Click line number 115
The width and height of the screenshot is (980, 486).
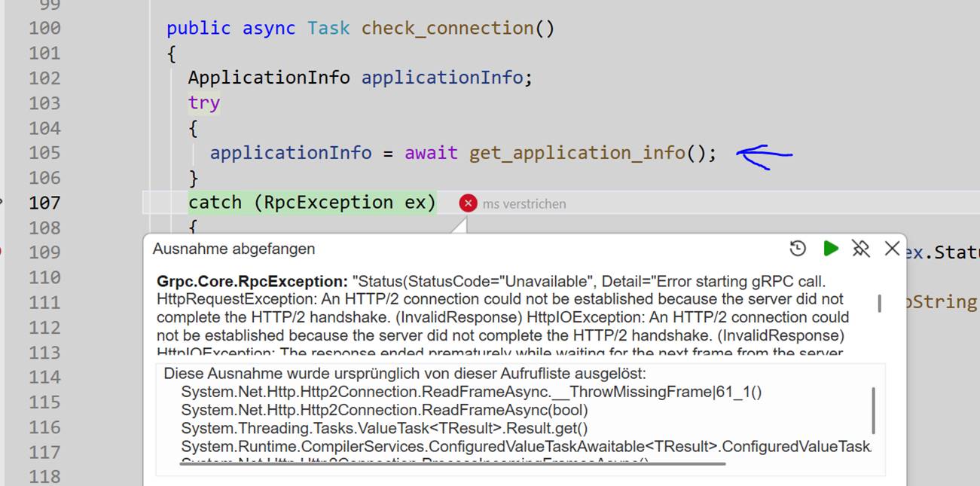[44, 402]
